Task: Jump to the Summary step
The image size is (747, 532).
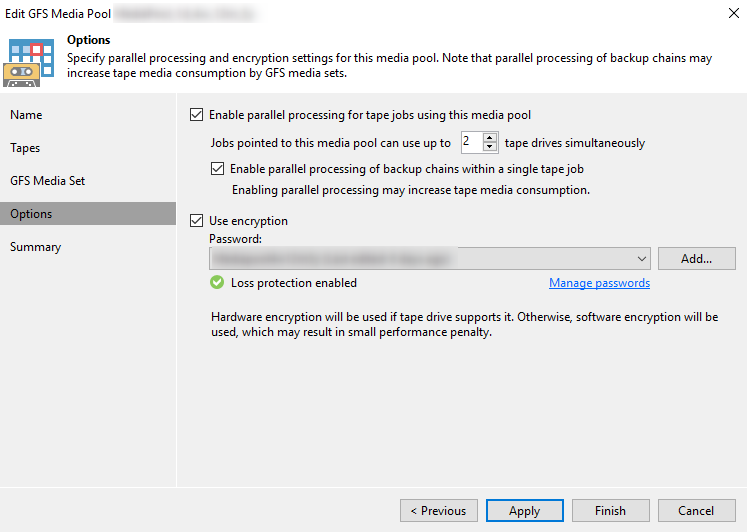Action: [x=36, y=247]
